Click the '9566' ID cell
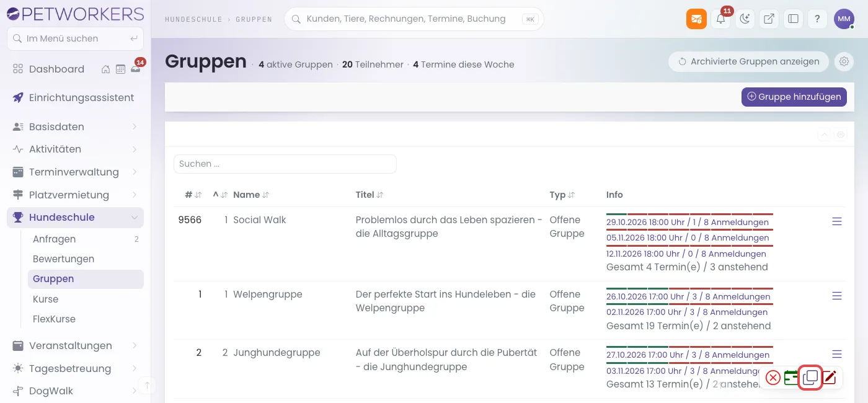The width and height of the screenshot is (868, 403). (x=190, y=220)
